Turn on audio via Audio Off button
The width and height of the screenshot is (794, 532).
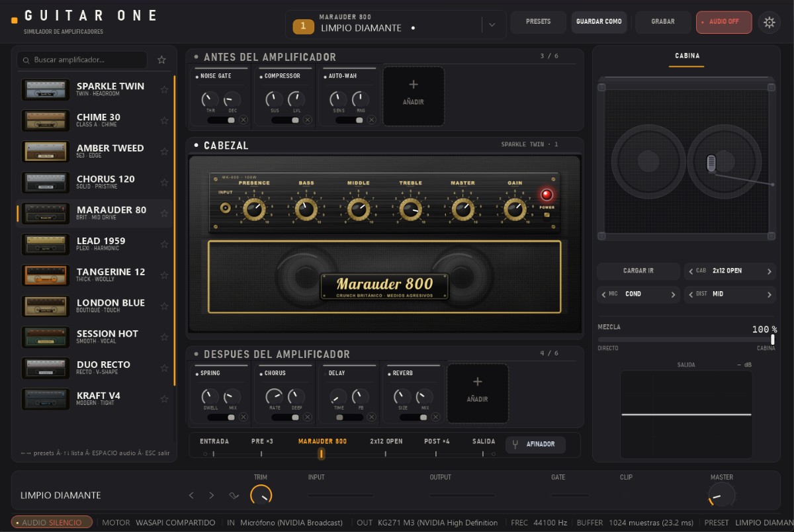[x=724, y=22]
